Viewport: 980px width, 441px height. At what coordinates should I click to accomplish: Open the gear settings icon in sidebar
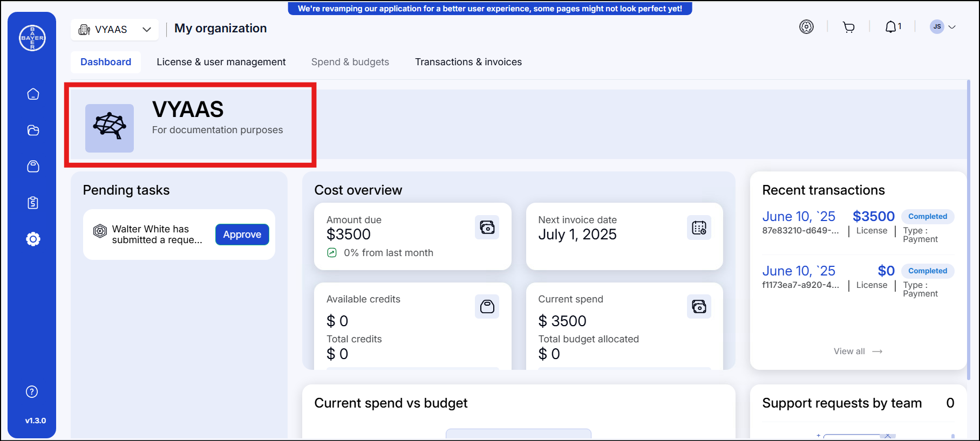[x=33, y=239]
